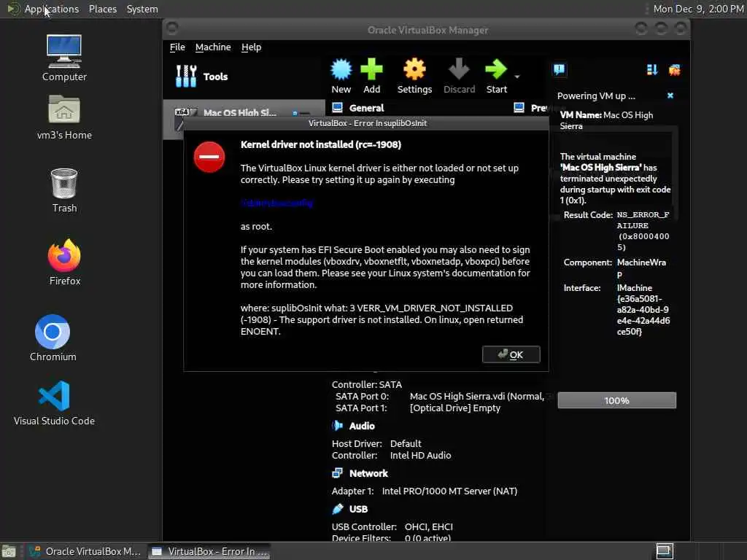The image size is (747, 560).
Task: Click the USB section icon
Action: (337, 508)
